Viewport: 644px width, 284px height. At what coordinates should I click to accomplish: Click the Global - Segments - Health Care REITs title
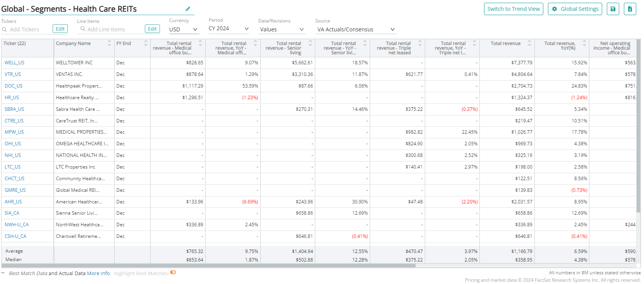pyautogui.click(x=69, y=9)
